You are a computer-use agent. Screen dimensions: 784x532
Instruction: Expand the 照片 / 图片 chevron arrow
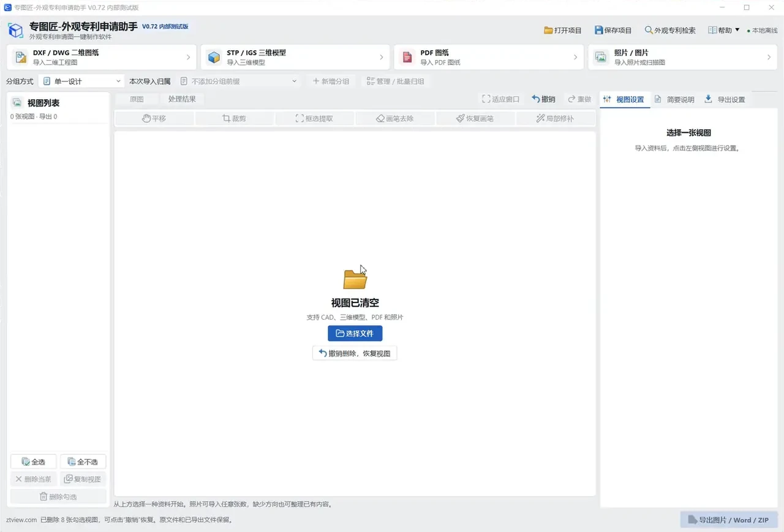pos(769,58)
